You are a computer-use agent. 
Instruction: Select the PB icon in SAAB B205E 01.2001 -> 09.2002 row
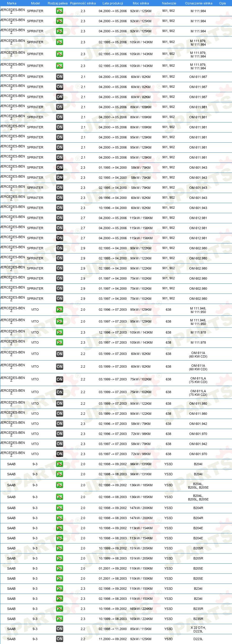click(x=60, y=568)
